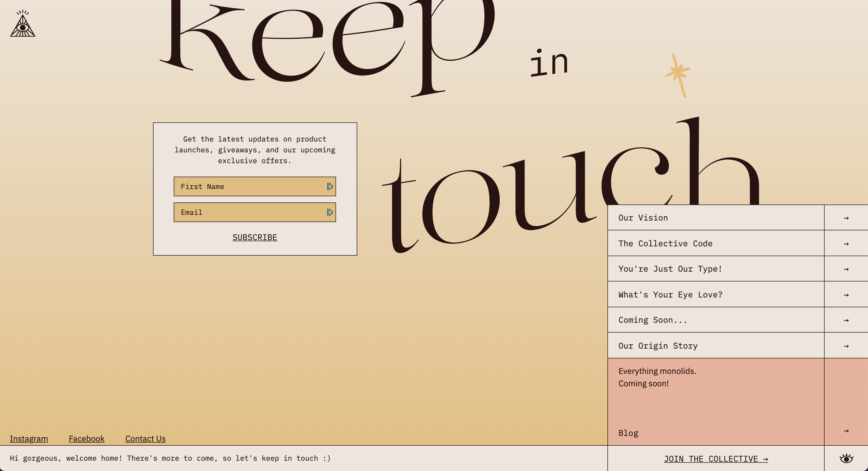Click the arrow next to Coming Soon...
868x471 pixels.
coord(846,320)
